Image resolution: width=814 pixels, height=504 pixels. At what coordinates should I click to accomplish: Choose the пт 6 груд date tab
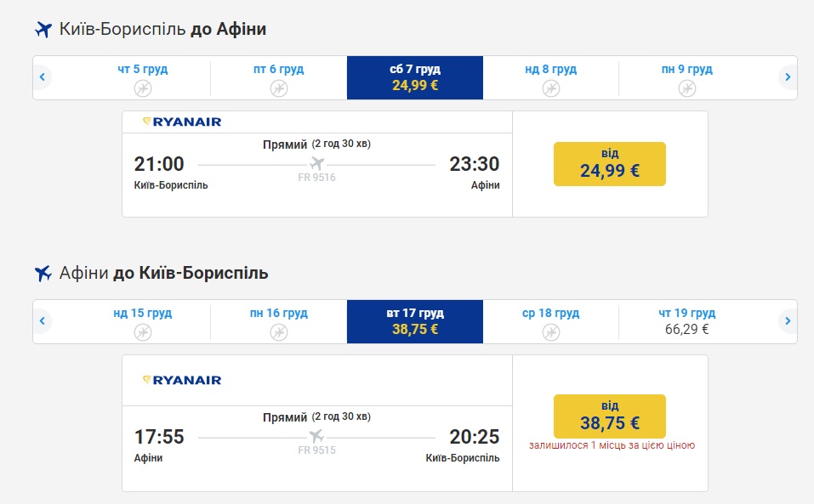click(x=279, y=77)
